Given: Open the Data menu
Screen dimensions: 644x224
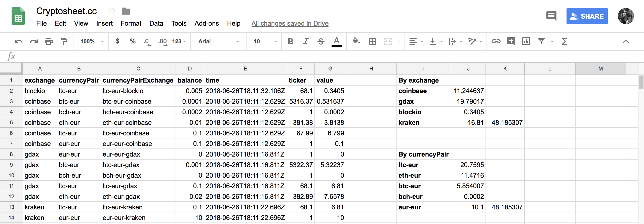Looking at the screenshot, I should [x=156, y=23].
